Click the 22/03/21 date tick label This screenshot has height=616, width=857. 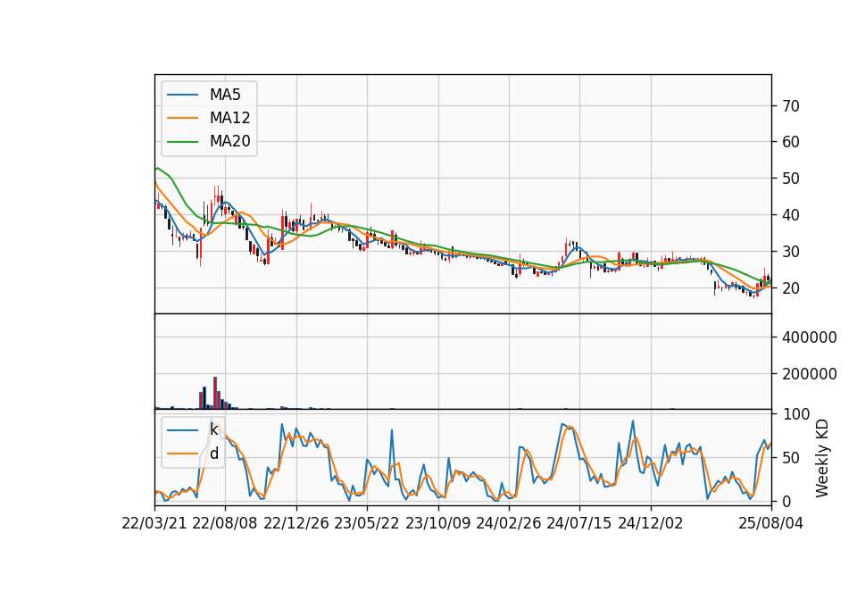pyautogui.click(x=154, y=524)
